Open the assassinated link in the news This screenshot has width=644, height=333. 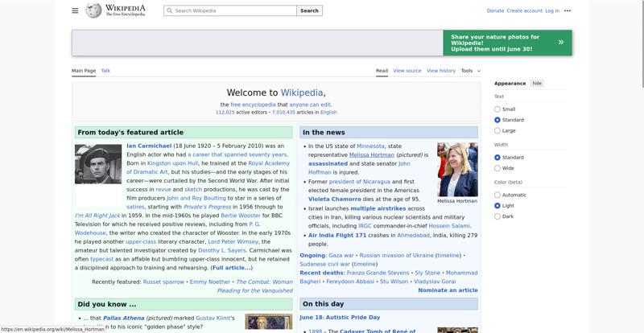[328, 163]
